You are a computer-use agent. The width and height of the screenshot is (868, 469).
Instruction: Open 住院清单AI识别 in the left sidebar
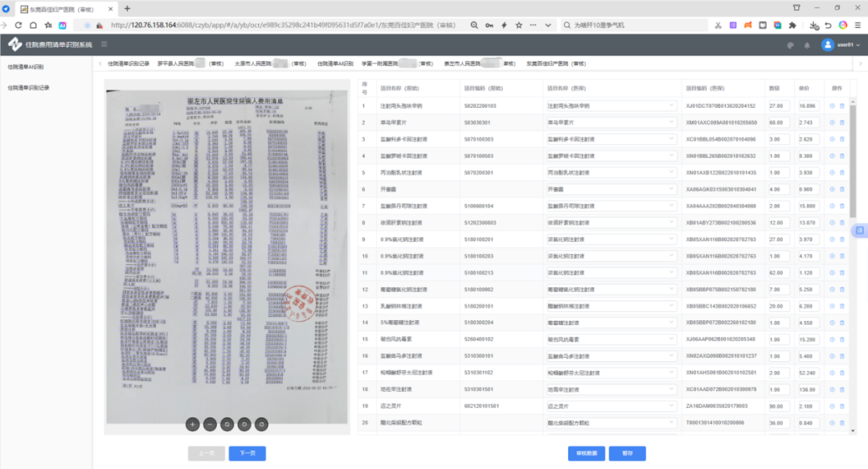[x=26, y=67]
